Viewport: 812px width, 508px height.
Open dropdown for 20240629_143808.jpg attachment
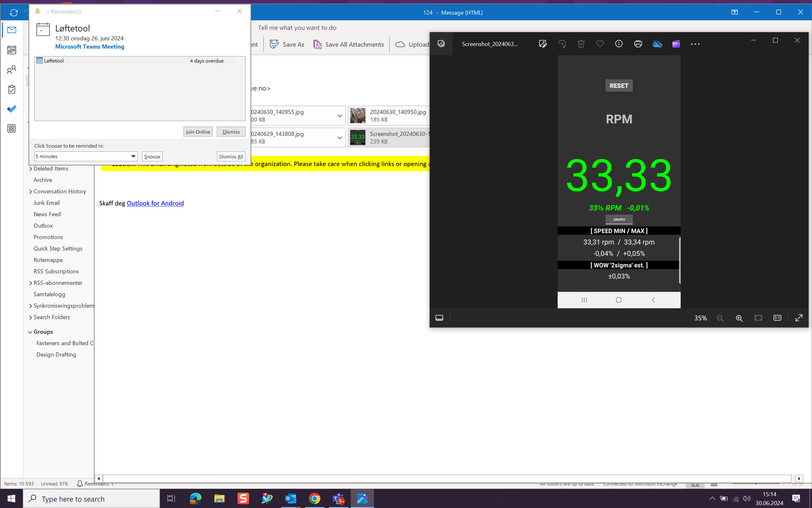pyautogui.click(x=339, y=138)
